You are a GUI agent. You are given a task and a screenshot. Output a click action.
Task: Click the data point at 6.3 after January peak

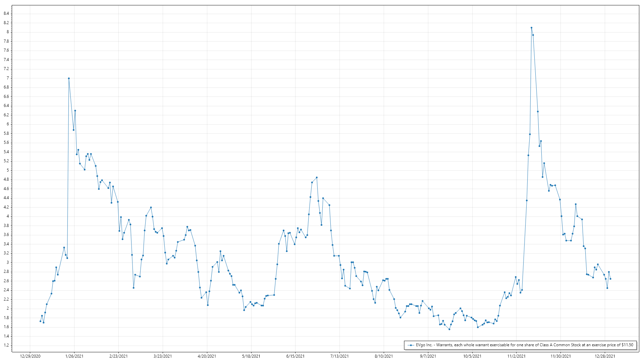point(75,111)
